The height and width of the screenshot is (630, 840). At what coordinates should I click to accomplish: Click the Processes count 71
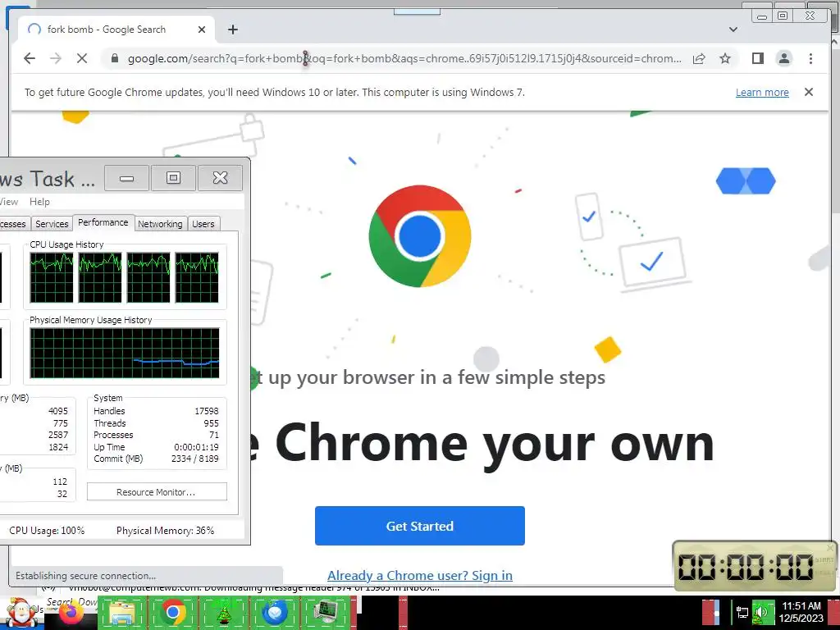[214, 435]
